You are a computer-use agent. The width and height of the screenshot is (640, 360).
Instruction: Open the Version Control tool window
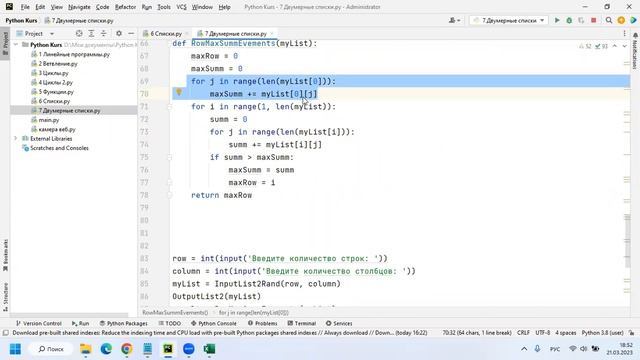pyautogui.click(x=39, y=323)
